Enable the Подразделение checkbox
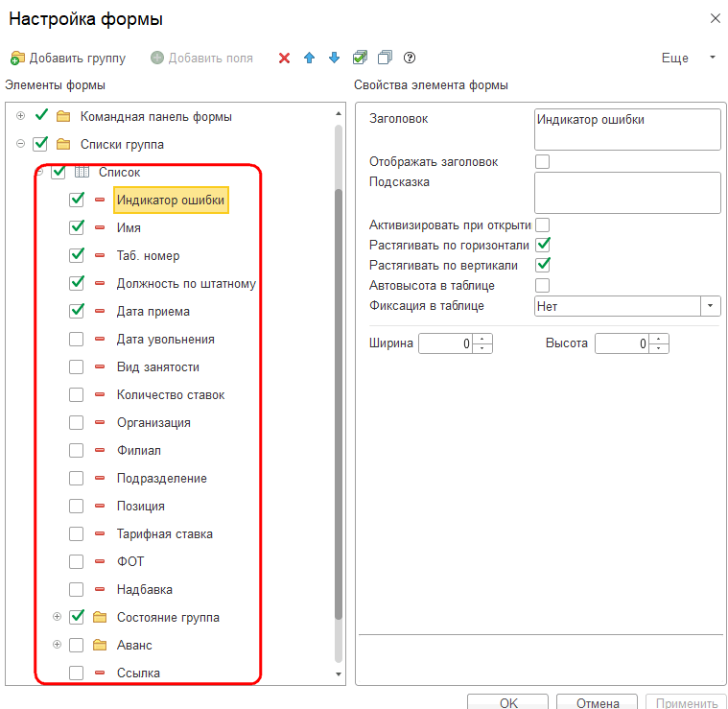The height and width of the screenshot is (709, 728). (x=76, y=478)
